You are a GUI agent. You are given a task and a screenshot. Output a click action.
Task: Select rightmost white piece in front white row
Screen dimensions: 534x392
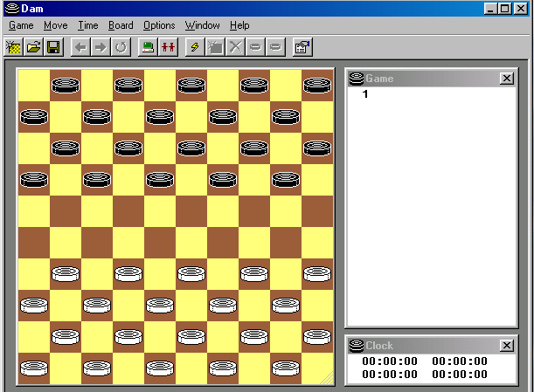point(317,274)
